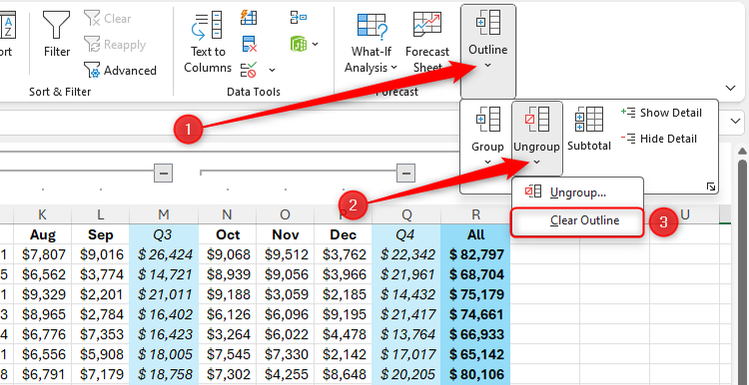Select column K header
The image size is (749, 385).
(43, 215)
